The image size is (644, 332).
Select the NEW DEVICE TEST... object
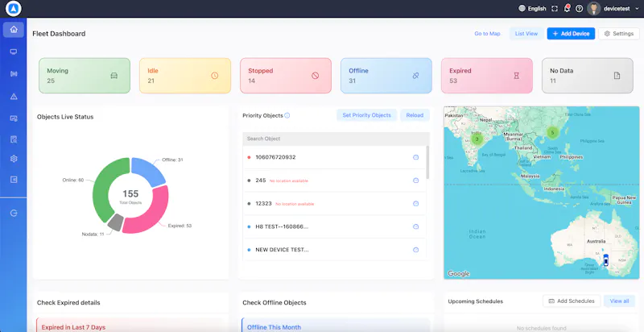click(x=283, y=250)
